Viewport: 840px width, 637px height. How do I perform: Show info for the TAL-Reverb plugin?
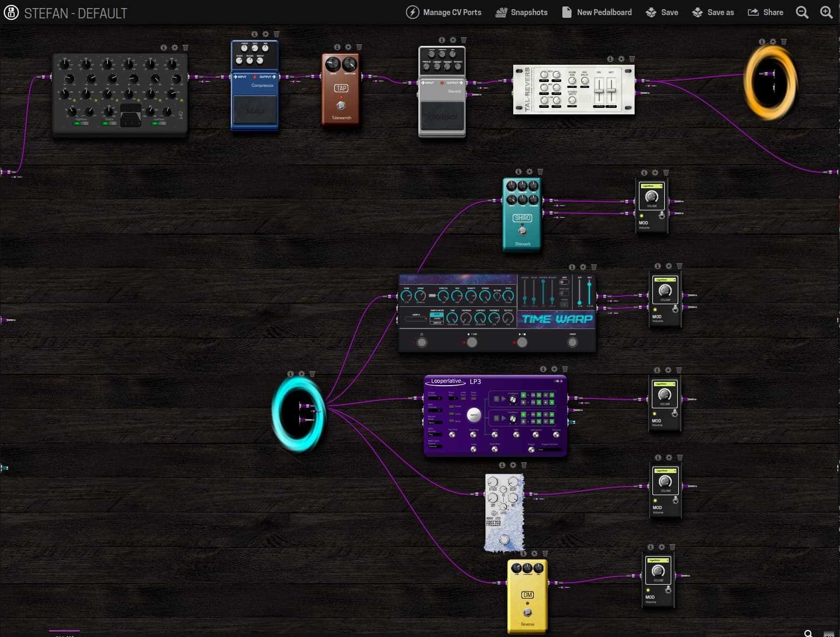610,59
